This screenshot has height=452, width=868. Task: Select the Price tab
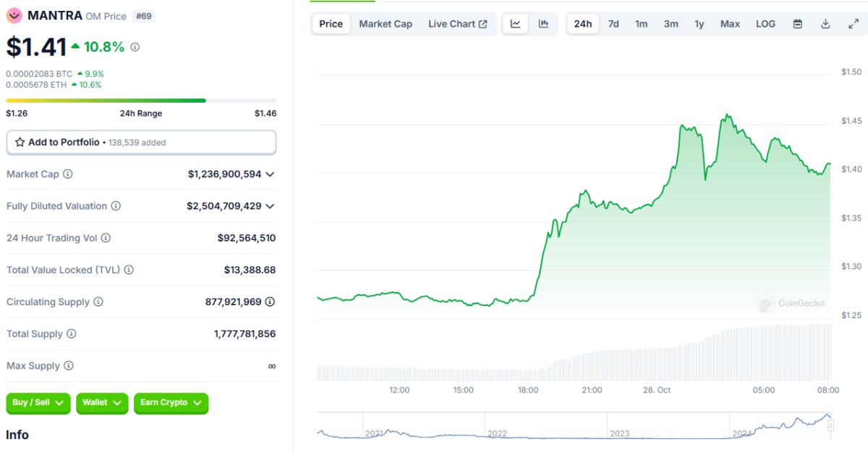tap(331, 24)
